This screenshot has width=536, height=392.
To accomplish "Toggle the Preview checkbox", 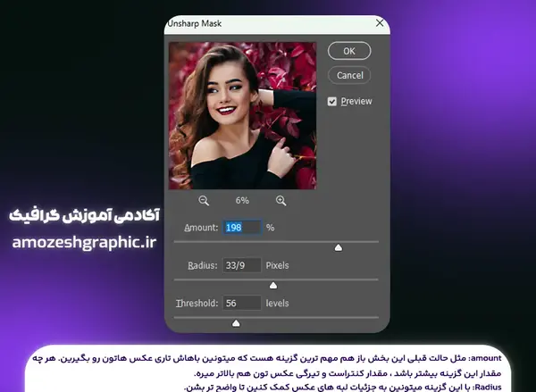I will (x=332, y=102).
